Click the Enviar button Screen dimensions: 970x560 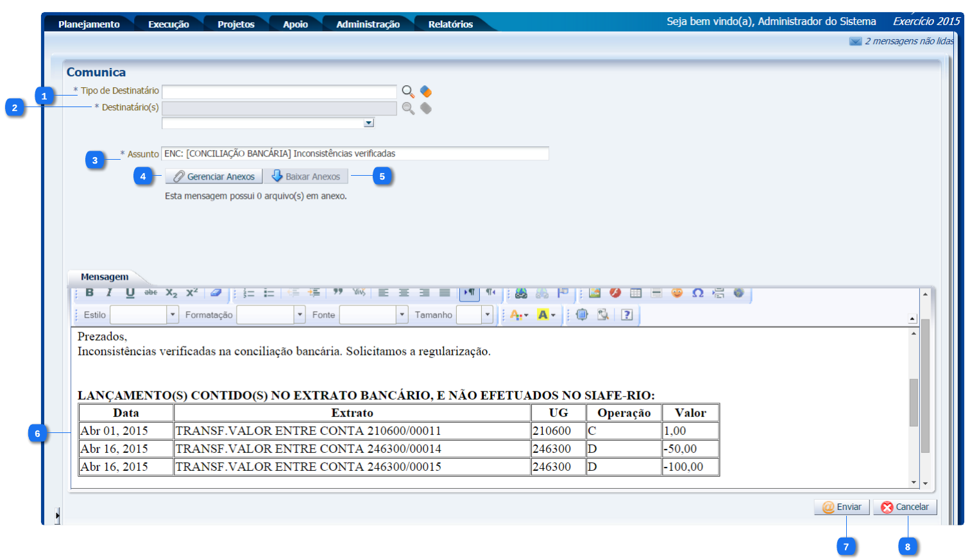(842, 507)
